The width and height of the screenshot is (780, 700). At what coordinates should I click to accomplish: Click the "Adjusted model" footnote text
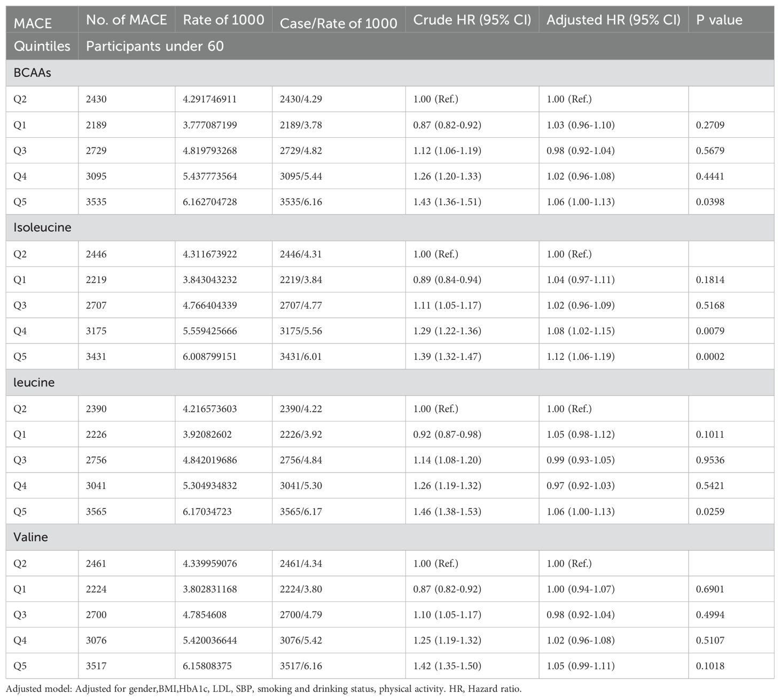tap(264, 689)
